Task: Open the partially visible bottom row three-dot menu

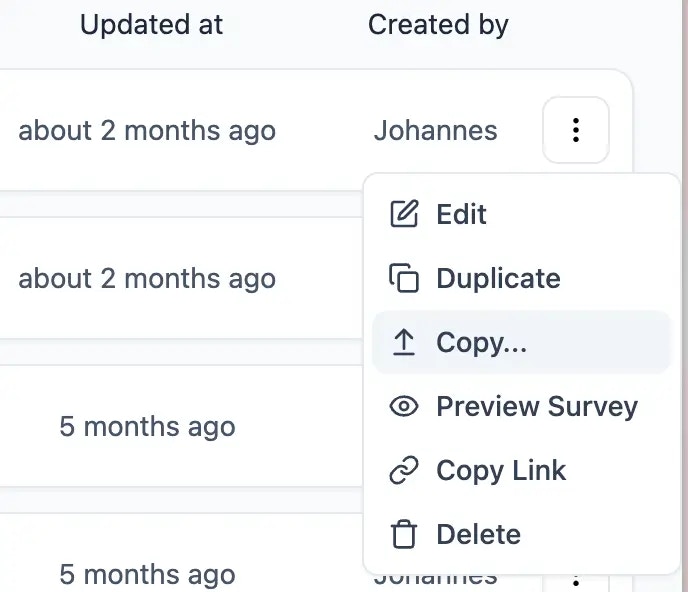Action: click(576, 582)
